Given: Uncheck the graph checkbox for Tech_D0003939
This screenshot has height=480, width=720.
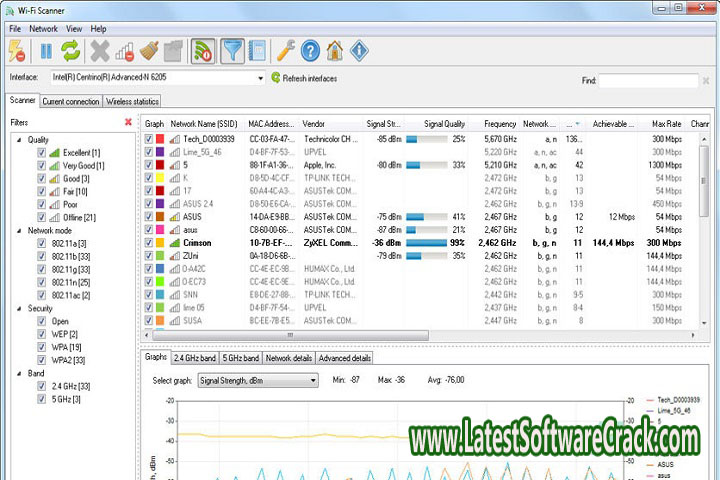Looking at the screenshot, I should pyautogui.click(x=148, y=139).
